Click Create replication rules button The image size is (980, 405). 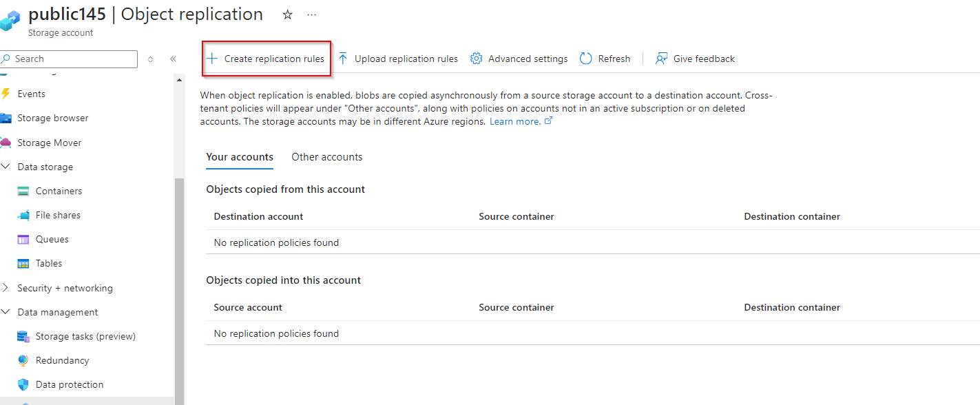click(267, 59)
